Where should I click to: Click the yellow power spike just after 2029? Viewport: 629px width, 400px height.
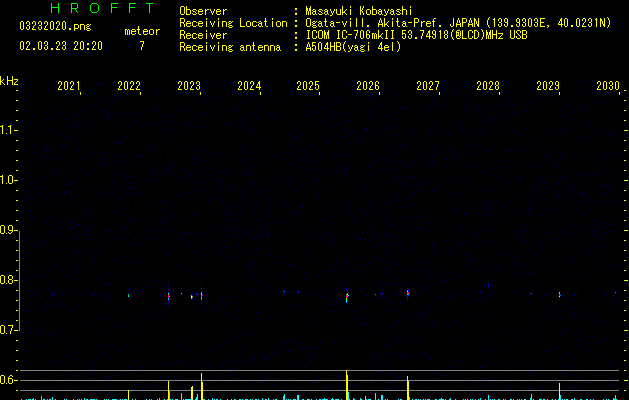click(x=559, y=391)
